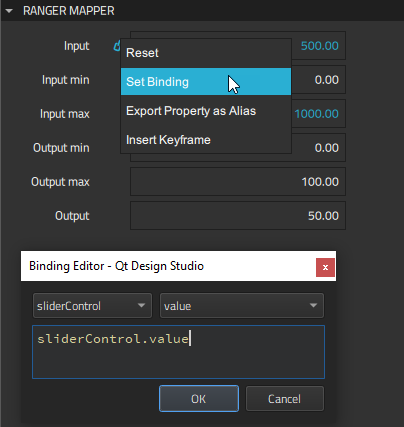
Task: Click the Output field showing 50.00
Action: tap(238, 216)
